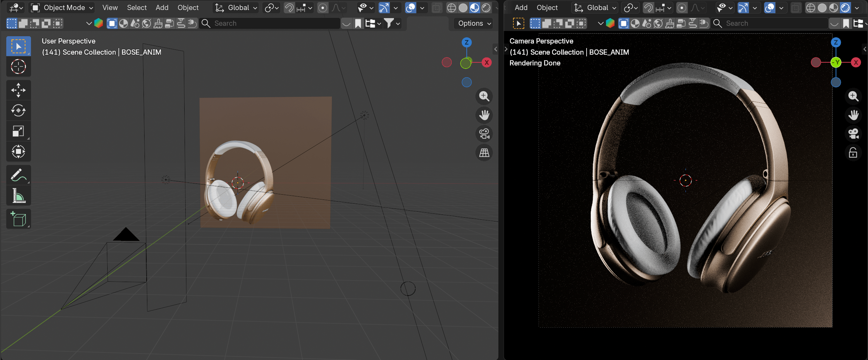This screenshot has height=360, width=868.
Task: Expand the Options dropdown
Action: [474, 23]
